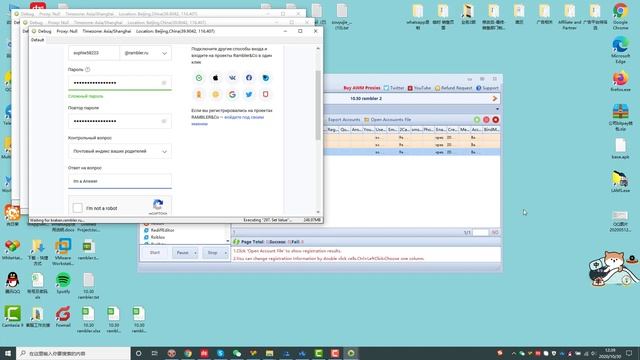Viewport: 640px width, 360px height.
Task: Sign in with the Twitter icon
Action: (x=249, y=94)
